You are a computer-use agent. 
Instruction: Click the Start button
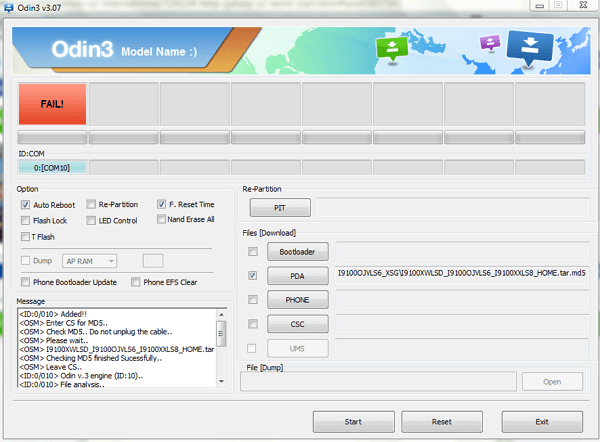point(353,422)
